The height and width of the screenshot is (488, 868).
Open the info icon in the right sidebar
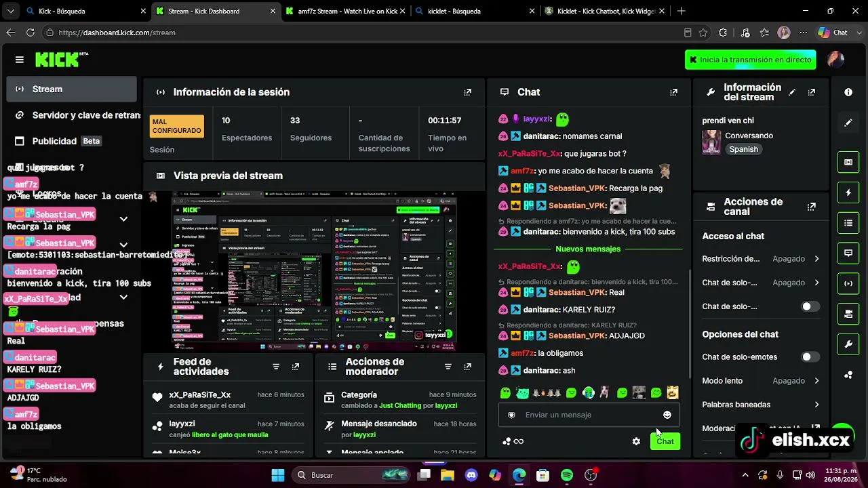tap(848, 92)
